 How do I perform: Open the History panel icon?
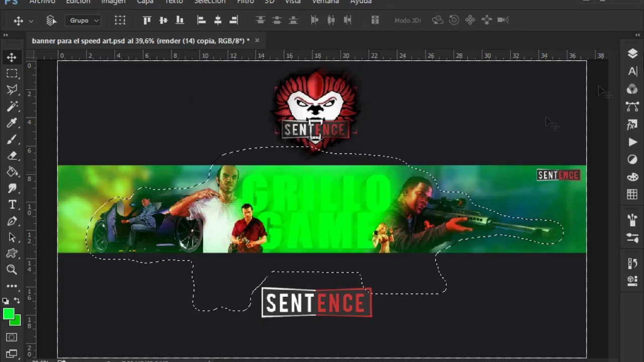pos(632,263)
